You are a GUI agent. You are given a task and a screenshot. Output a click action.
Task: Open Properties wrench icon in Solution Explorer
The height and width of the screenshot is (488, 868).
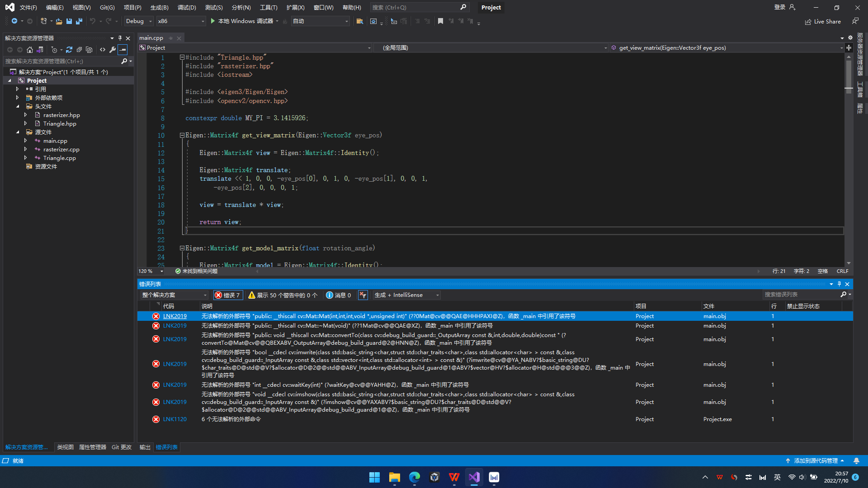[113, 50]
